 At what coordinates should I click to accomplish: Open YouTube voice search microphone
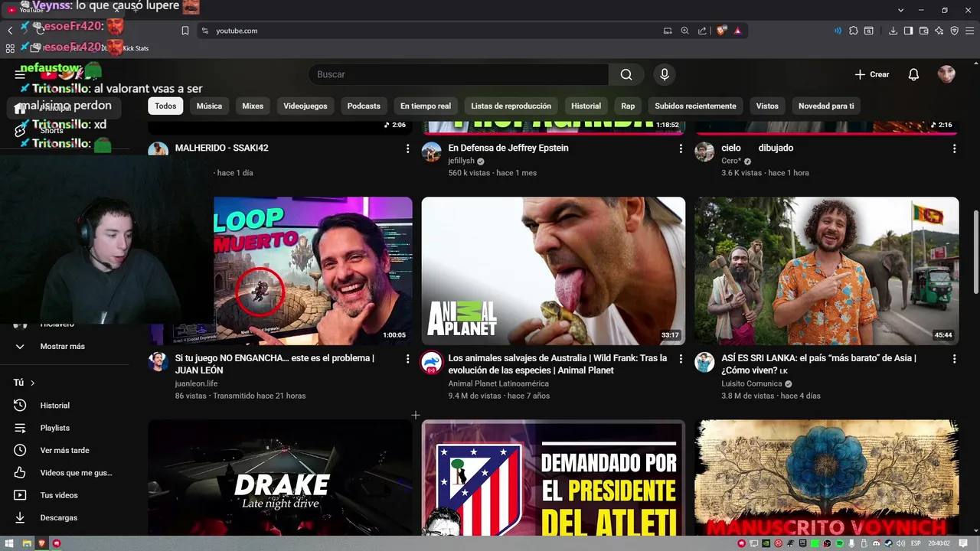pos(665,74)
